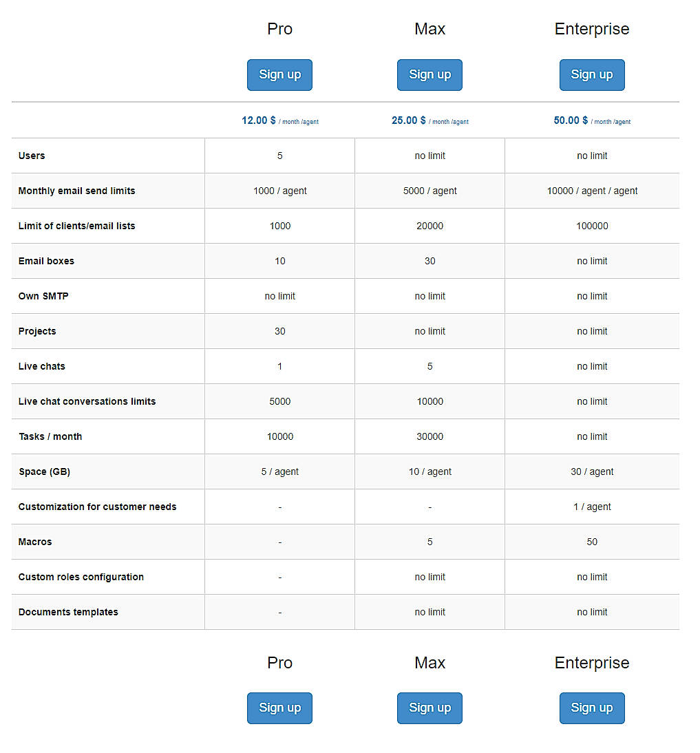Click the Live chats row label
The image size is (700, 753).
pyautogui.click(x=42, y=366)
